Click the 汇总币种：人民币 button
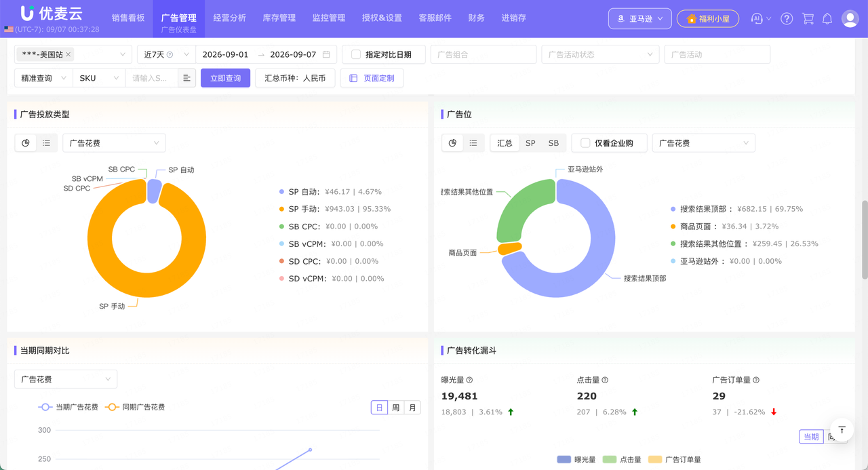The image size is (868, 470). tap(295, 78)
